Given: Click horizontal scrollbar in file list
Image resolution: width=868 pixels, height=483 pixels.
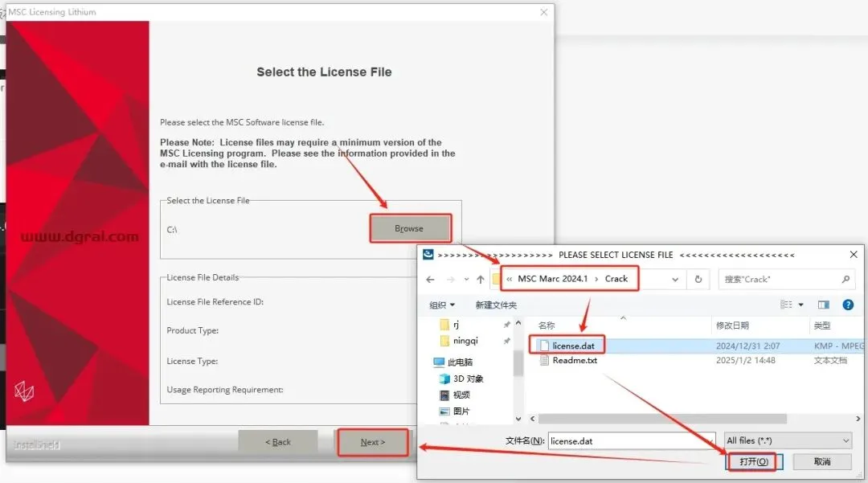Looking at the screenshot, I should coord(662,419).
